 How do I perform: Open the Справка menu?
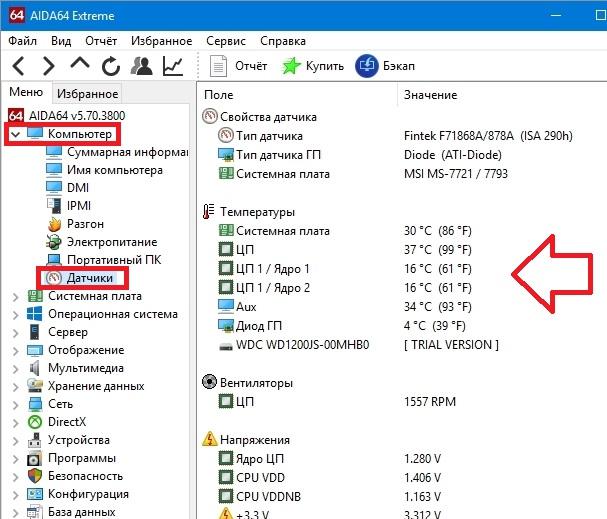tap(283, 41)
